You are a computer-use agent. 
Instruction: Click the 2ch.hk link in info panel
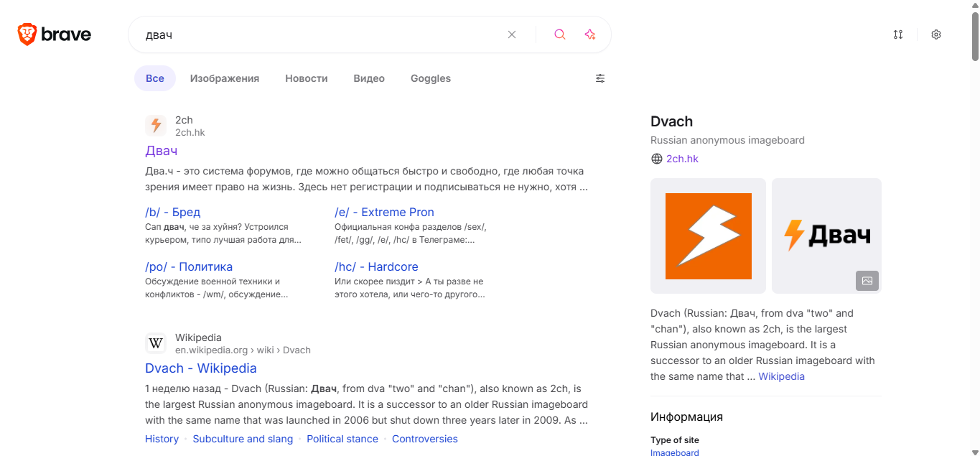[x=682, y=159]
